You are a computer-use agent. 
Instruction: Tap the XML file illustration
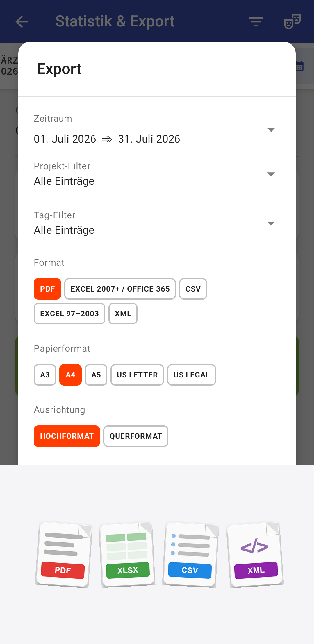[x=255, y=555]
